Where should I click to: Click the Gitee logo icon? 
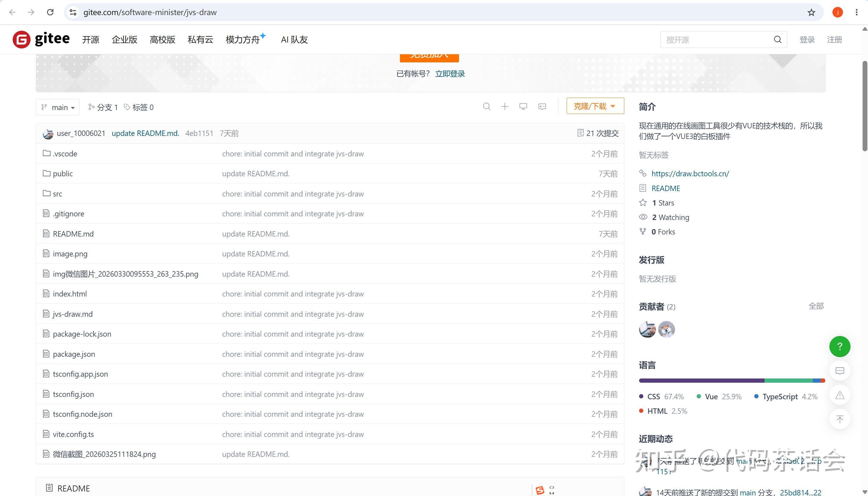coord(21,39)
